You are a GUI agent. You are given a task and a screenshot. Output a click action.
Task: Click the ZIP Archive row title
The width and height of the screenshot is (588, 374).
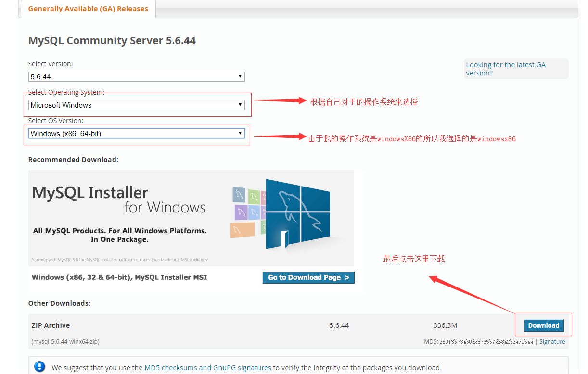click(x=51, y=325)
